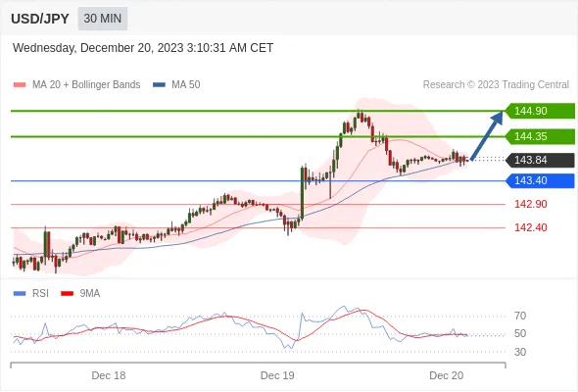Click the RSI legend label
Image resolution: width=578 pixels, height=392 pixels.
(x=40, y=294)
